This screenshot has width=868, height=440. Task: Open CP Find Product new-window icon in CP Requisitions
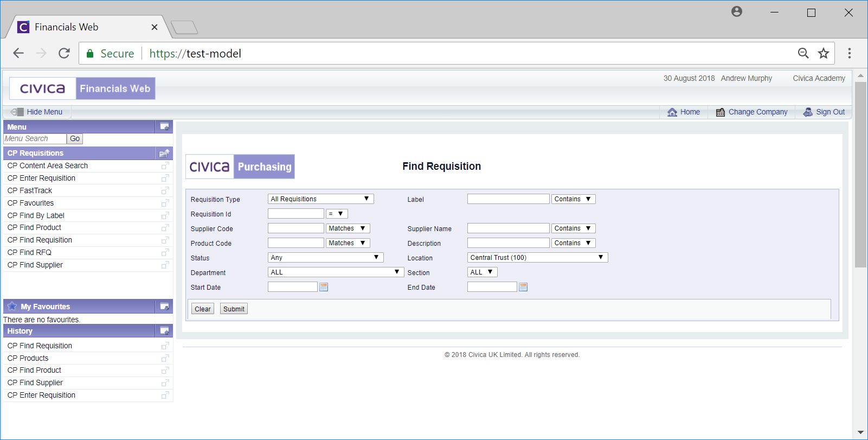[x=165, y=227]
